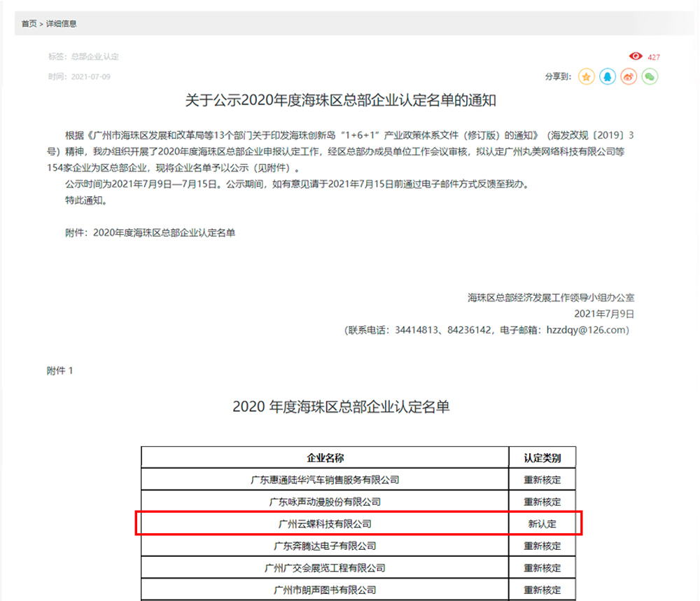Select 广东惠通陆华汽车销售服务有限公司 row

325,480
